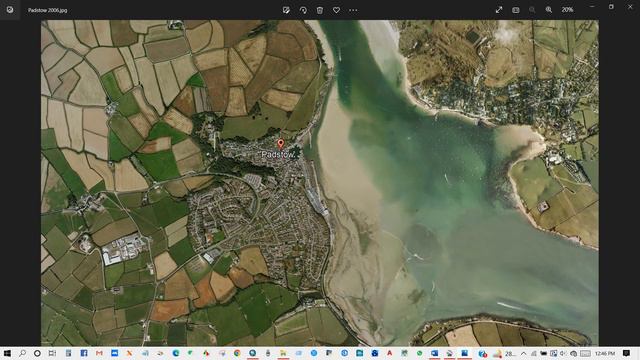Open the Edit image tool
This screenshot has width=640, height=360.
(286, 10)
